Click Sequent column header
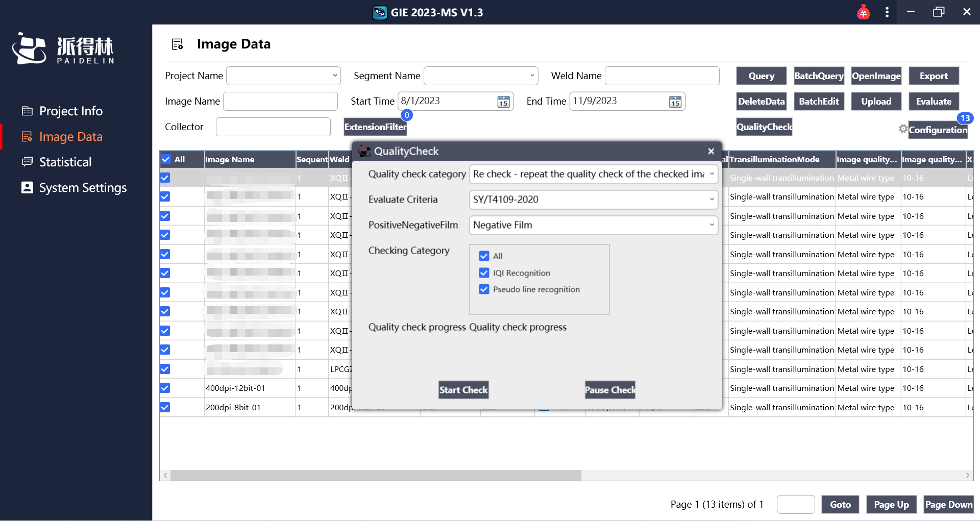The width and height of the screenshot is (980, 521). click(312, 159)
